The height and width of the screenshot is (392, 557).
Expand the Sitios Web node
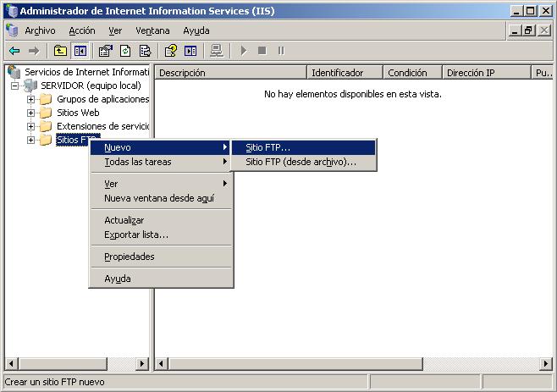(x=31, y=113)
